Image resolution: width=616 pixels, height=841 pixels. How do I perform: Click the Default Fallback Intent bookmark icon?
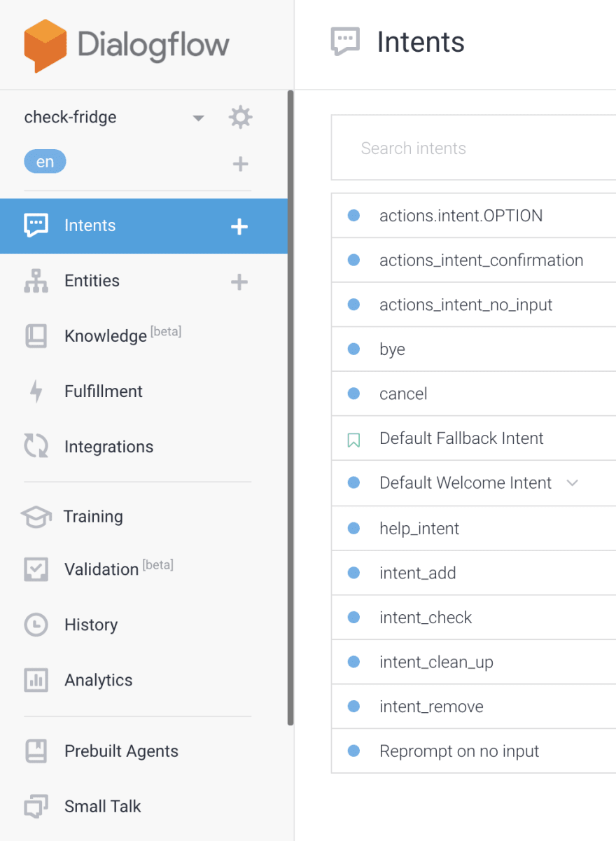pyautogui.click(x=353, y=440)
